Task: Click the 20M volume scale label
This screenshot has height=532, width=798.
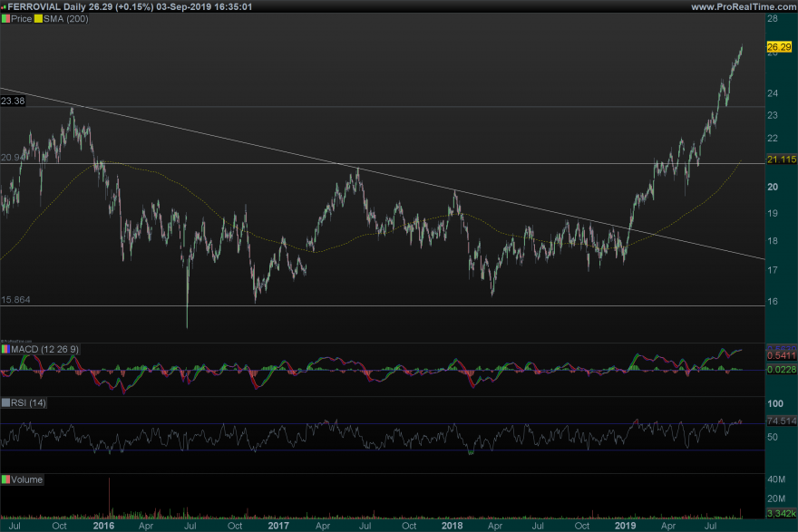Action: point(776,498)
